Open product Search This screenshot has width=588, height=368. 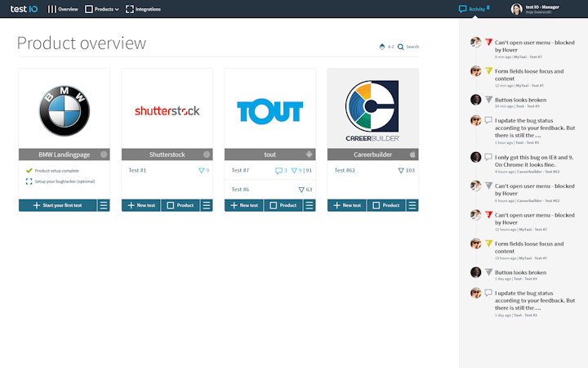pos(408,47)
